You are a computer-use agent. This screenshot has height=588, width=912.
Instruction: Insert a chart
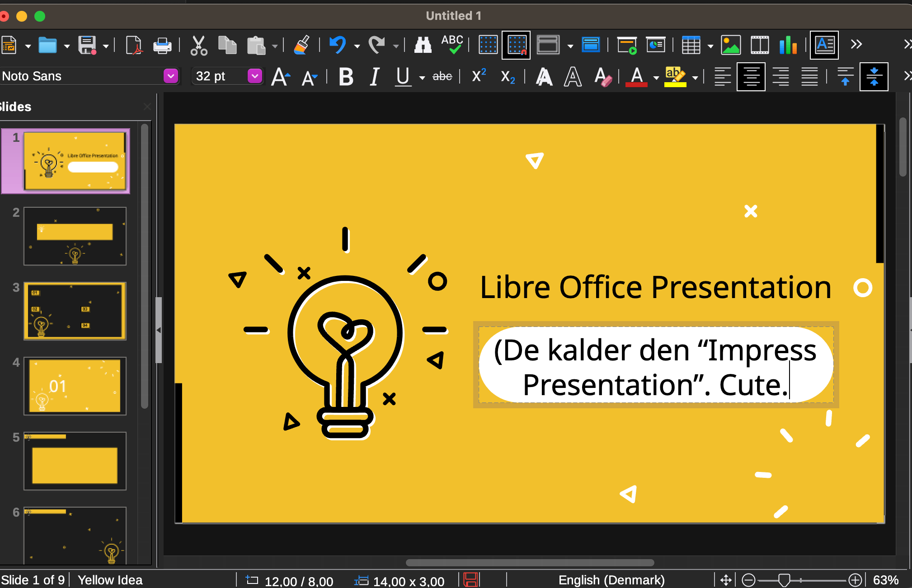788,45
